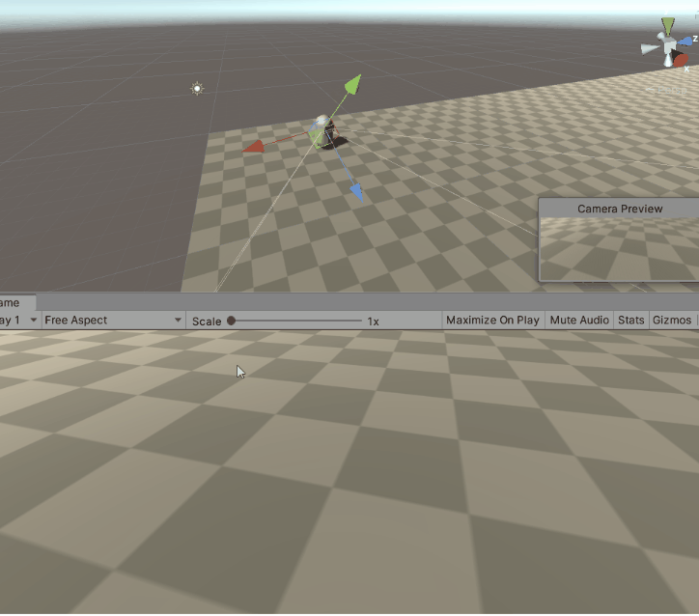Open the Gizmos menu in Game view
699x616 pixels.
coord(672,320)
